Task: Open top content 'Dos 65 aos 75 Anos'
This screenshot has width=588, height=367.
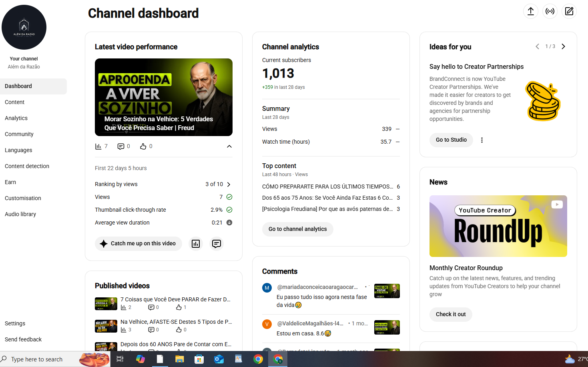Action: (327, 198)
